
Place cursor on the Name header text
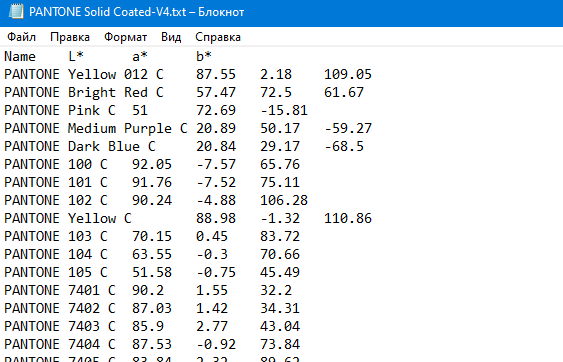[20, 56]
